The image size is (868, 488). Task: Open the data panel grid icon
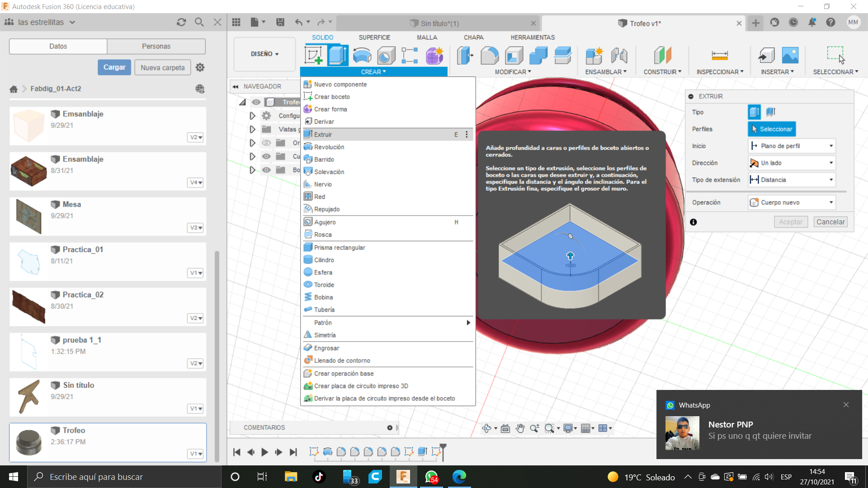pyautogui.click(x=236, y=22)
